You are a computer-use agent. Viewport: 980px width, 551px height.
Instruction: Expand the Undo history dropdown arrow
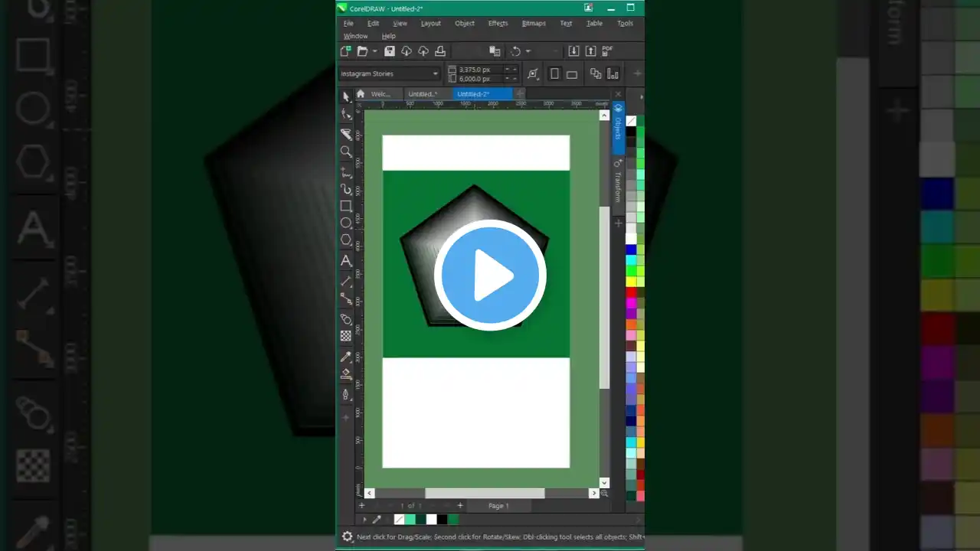[x=528, y=51]
